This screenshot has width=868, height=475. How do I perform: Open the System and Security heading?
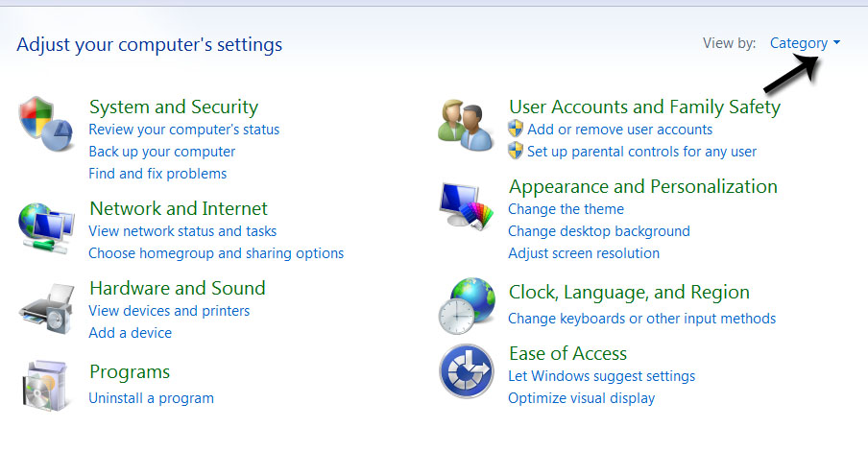coord(174,107)
